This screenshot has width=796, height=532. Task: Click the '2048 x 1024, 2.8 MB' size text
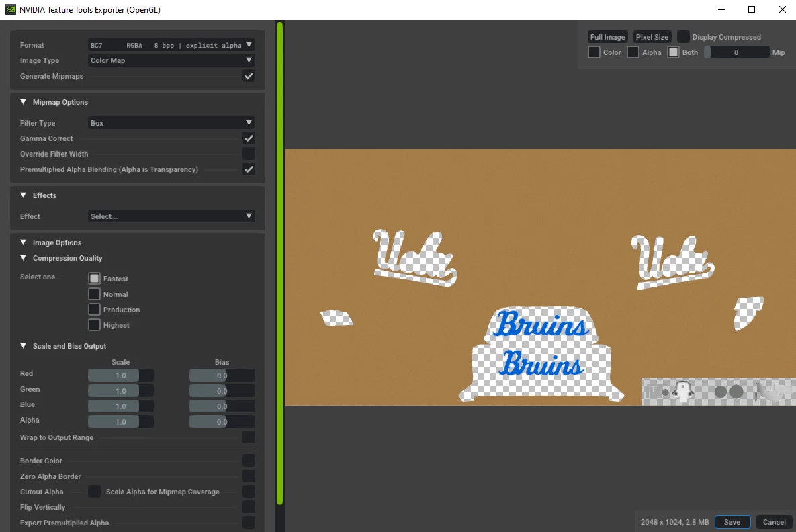[x=674, y=522]
